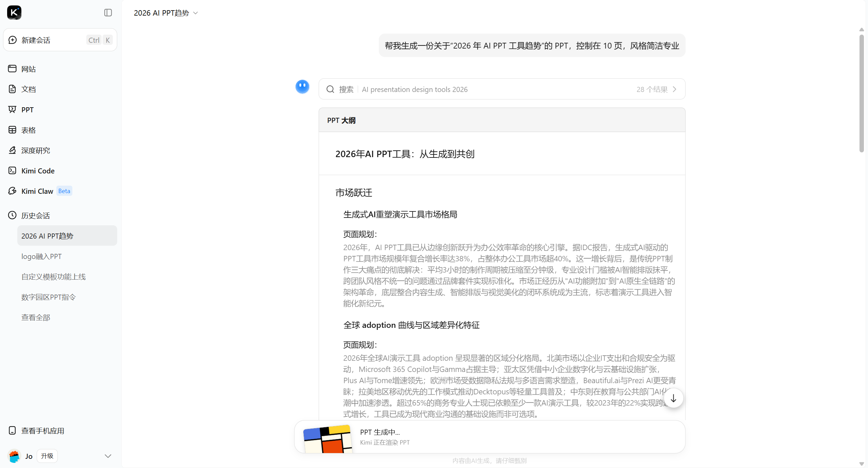Open the PPT tool in sidebar
868x468 pixels.
27,110
